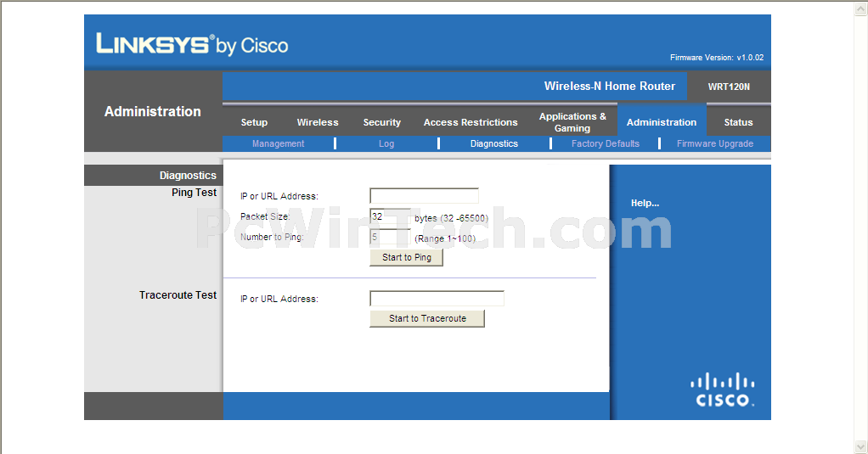Click the Traceroute Test section label
868x454 pixels.
point(178,295)
